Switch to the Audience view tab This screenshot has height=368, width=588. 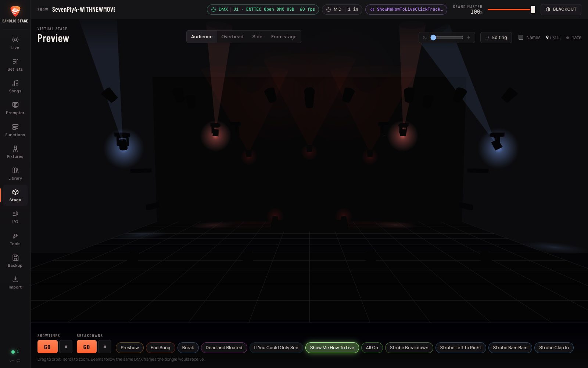click(x=202, y=37)
